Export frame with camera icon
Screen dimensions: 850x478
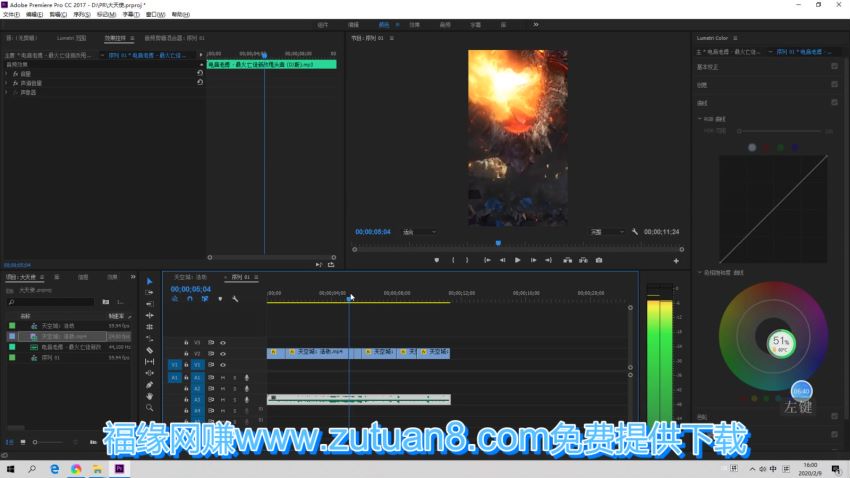[x=599, y=260]
